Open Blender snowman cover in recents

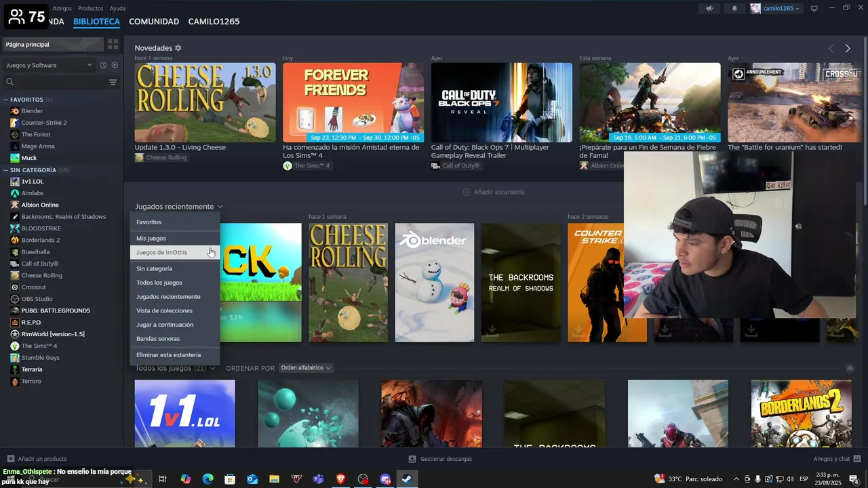pyautogui.click(x=435, y=283)
